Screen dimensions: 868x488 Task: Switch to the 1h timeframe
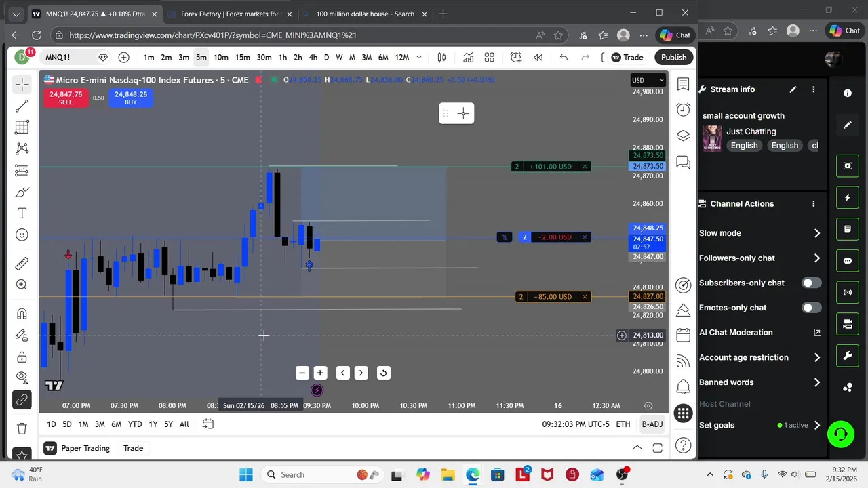283,58
